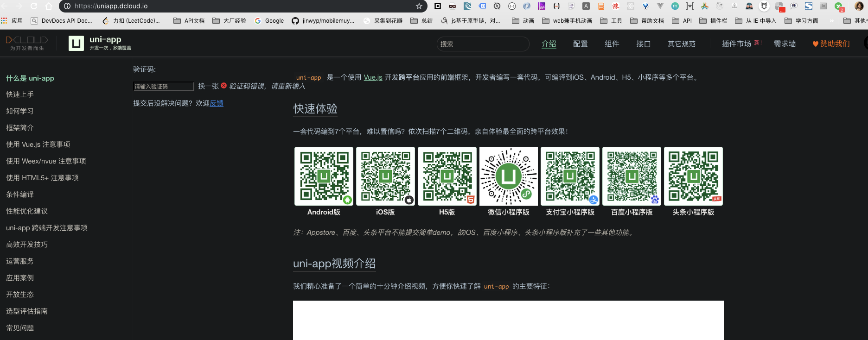Open 什么是 uni-app in the sidebar
This screenshot has height=340, width=868.
point(30,78)
